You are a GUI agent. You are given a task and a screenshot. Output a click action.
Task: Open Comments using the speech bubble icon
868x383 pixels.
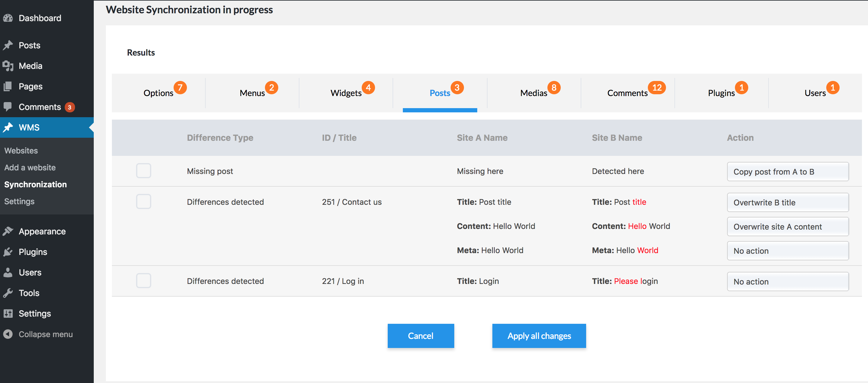tap(8, 107)
